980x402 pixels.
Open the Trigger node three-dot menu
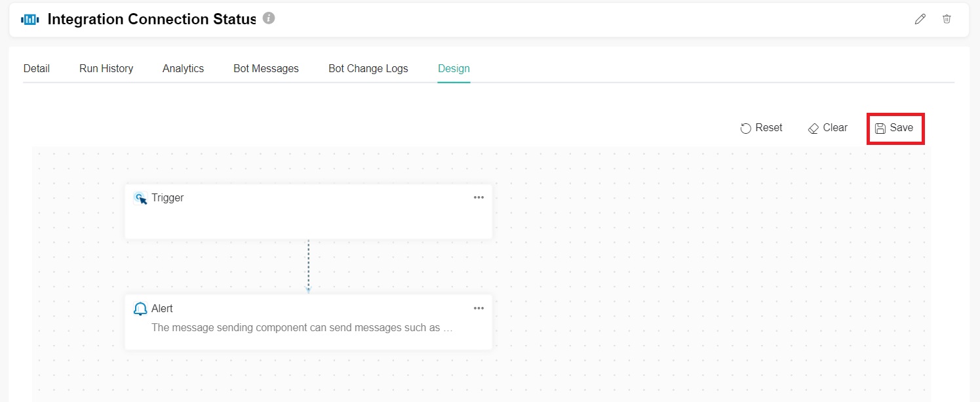click(x=479, y=197)
